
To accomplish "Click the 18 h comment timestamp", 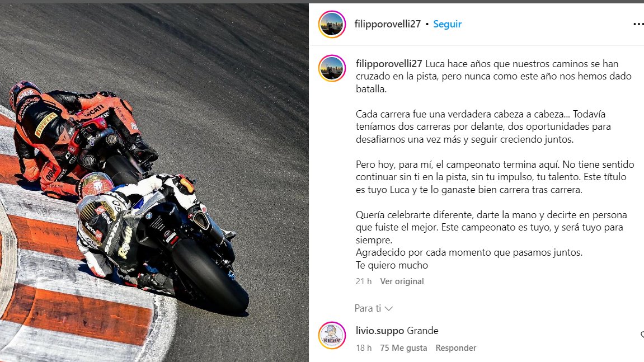I will (x=364, y=348).
